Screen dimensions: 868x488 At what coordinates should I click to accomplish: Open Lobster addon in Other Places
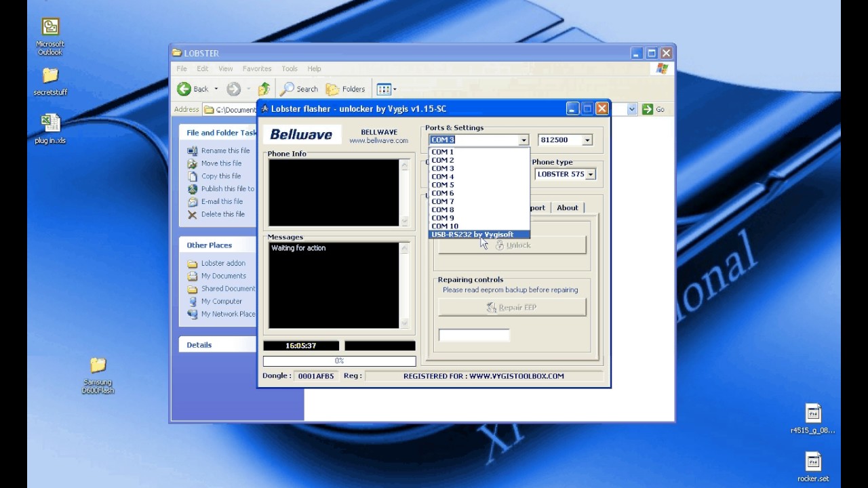pyautogui.click(x=216, y=263)
